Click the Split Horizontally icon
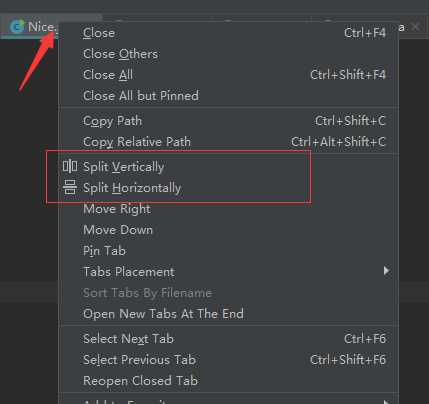The width and height of the screenshot is (429, 404). click(70, 187)
